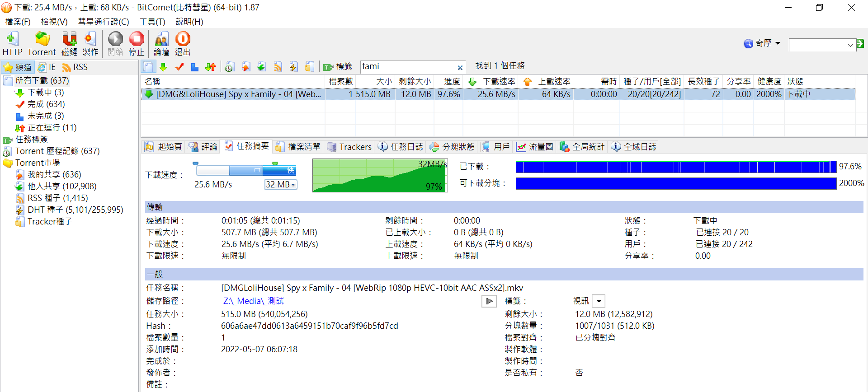Select 正在運行 (11) tree item
The image size is (868, 392).
coord(52,127)
